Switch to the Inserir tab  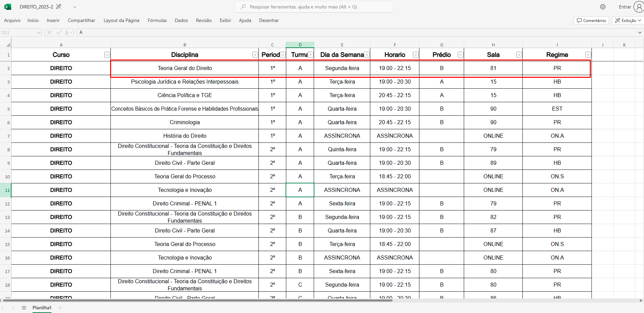click(x=53, y=20)
